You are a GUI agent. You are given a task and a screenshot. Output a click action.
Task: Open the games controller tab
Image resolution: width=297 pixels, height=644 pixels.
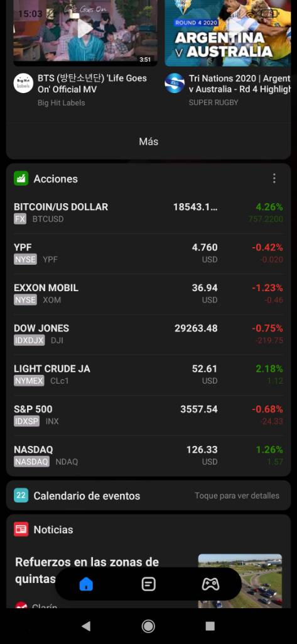[210, 584]
